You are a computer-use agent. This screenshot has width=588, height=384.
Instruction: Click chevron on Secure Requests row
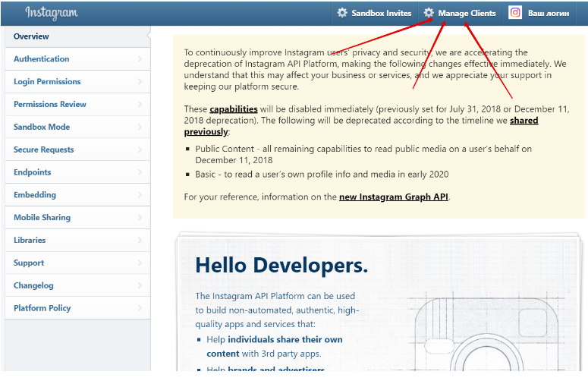(x=140, y=150)
